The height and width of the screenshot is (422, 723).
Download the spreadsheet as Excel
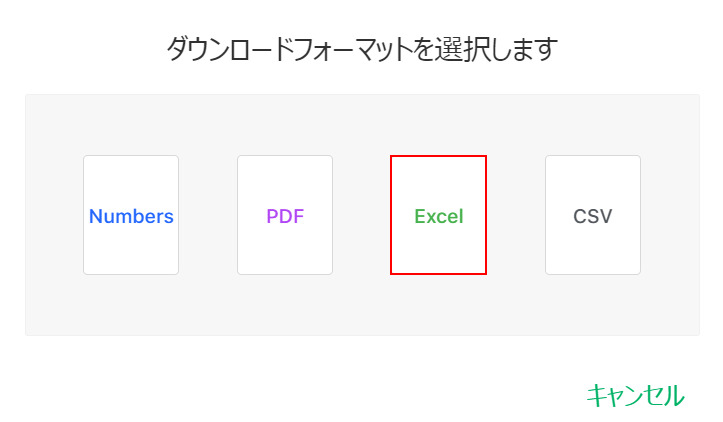tap(438, 215)
